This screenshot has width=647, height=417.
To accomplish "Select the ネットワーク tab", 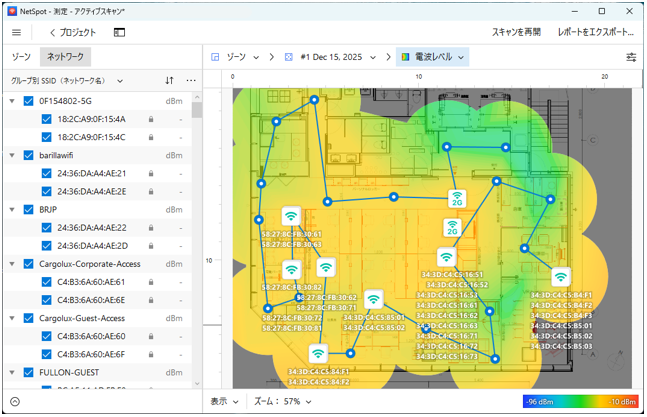I will tap(65, 58).
